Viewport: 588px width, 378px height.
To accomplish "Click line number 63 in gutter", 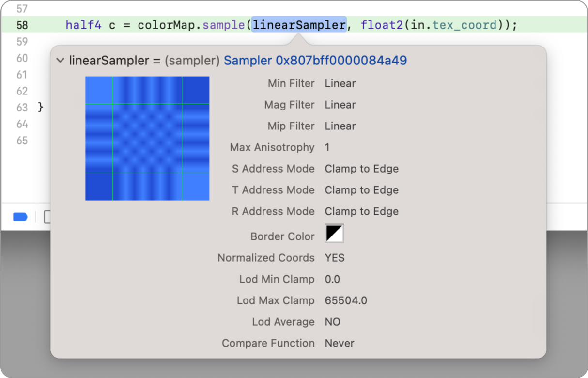I will point(22,108).
